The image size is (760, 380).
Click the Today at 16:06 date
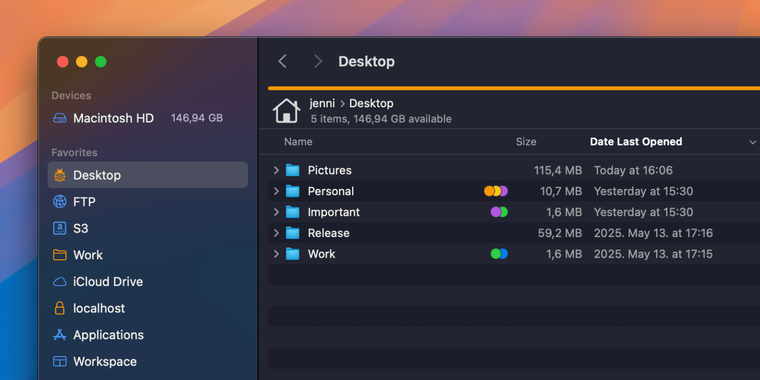pos(633,170)
